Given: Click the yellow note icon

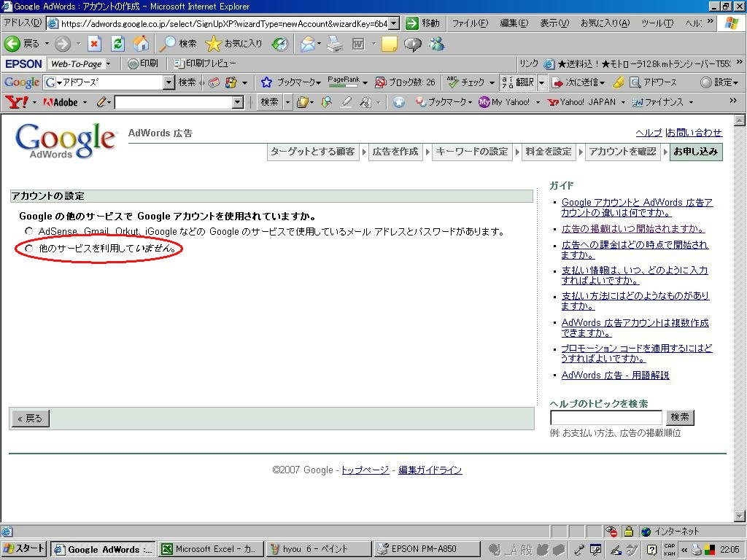Looking at the screenshot, I should (389, 44).
